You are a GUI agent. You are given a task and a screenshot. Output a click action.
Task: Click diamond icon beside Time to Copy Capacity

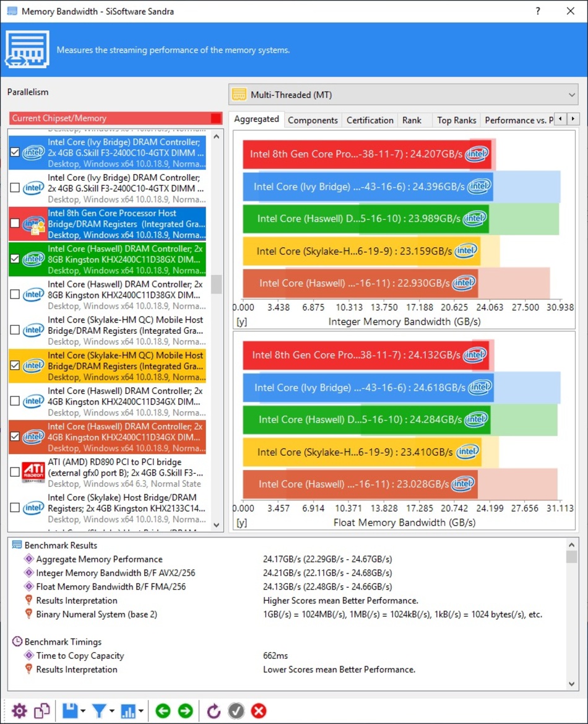28,655
